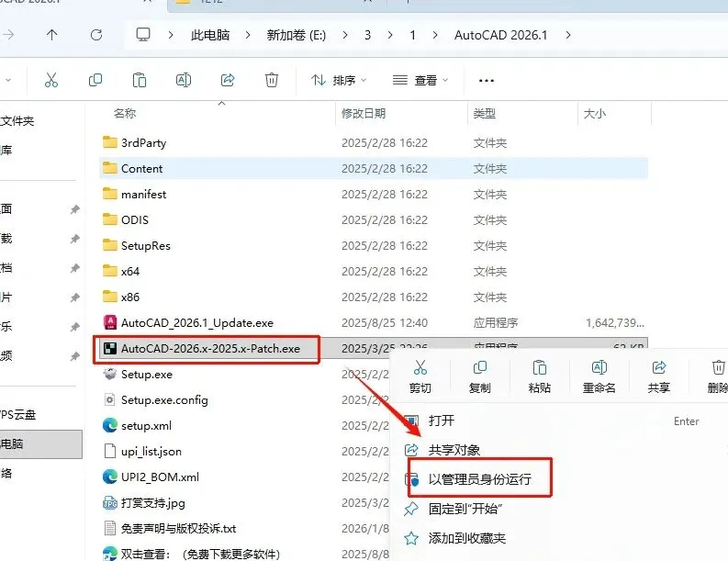Click the gear icon beside Setup.exe.config
The image size is (728, 561).
click(x=110, y=399)
